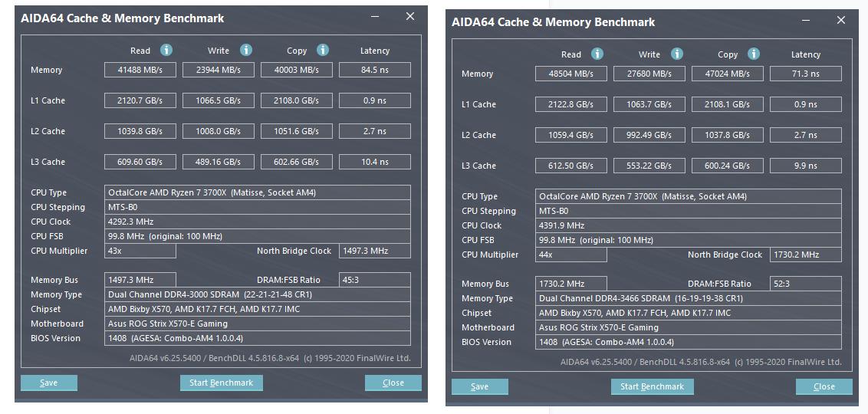The width and height of the screenshot is (868, 414).
Task: Click Chipset field in left window
Action: click(258, 309)
